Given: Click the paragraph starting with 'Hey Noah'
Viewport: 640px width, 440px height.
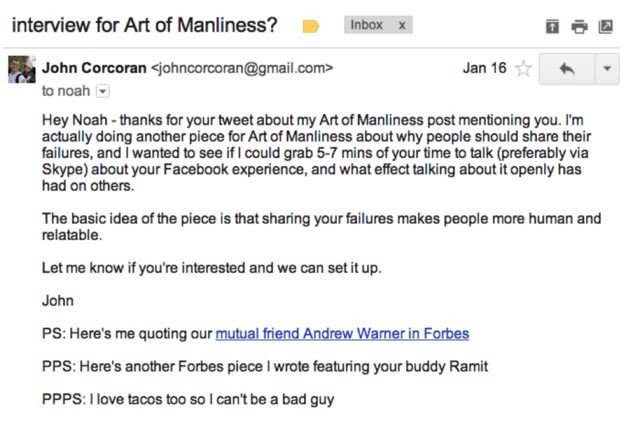Looking at the screenshot, I should click(316, 153).
